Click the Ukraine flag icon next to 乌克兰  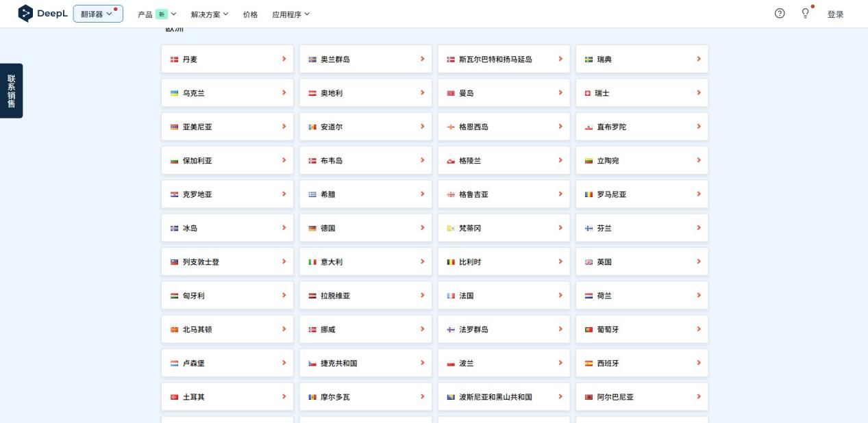pyautogui.click(x=174, y=93)
